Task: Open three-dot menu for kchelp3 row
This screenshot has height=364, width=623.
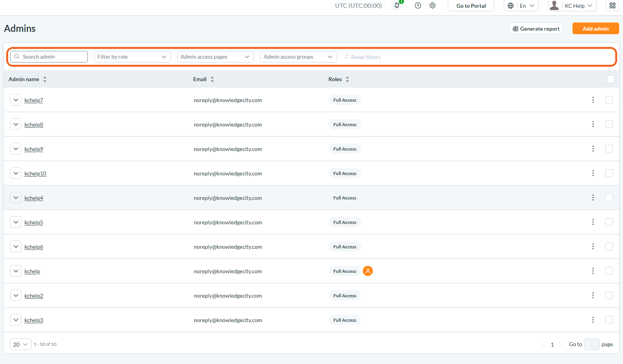Action: [593, 320]
